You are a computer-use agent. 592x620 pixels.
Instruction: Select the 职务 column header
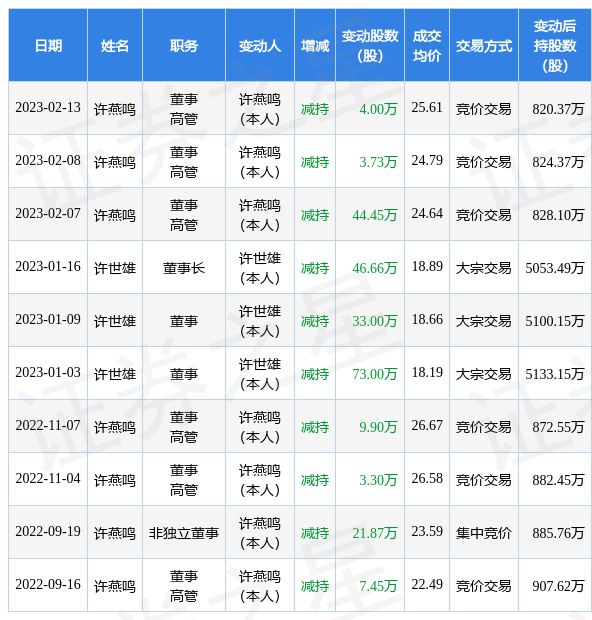coord(184,46)
